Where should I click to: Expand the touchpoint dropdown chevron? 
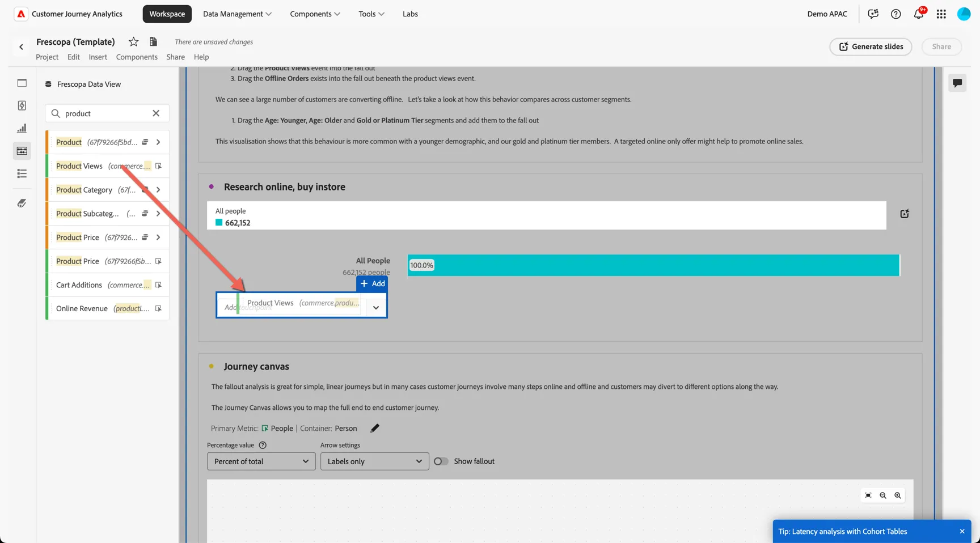click(376, 307)
